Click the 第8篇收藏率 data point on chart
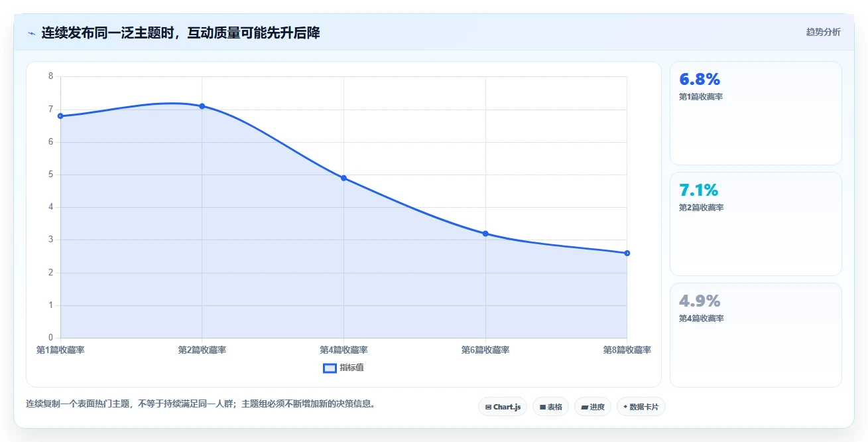The image size is (868, 442). tap(627, 253)
